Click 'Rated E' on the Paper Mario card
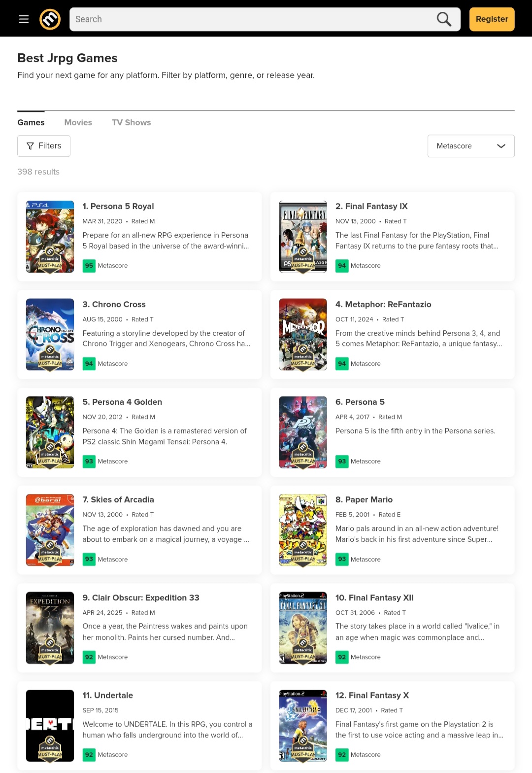Image resolution: width=532 pixels, height=773 pixels. (390, 515)
